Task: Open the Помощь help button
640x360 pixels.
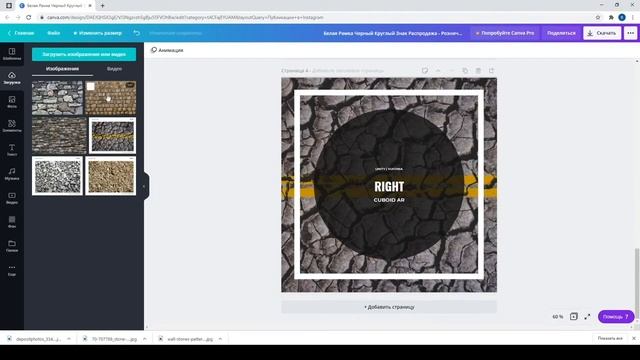Action: (x=616, y=317)
